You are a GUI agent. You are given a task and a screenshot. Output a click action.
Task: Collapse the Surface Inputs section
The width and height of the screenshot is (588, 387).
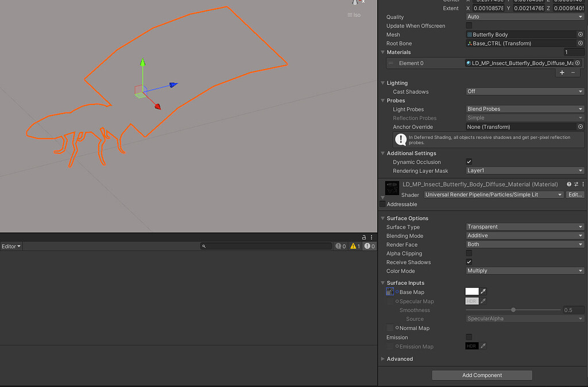(383, 282)
